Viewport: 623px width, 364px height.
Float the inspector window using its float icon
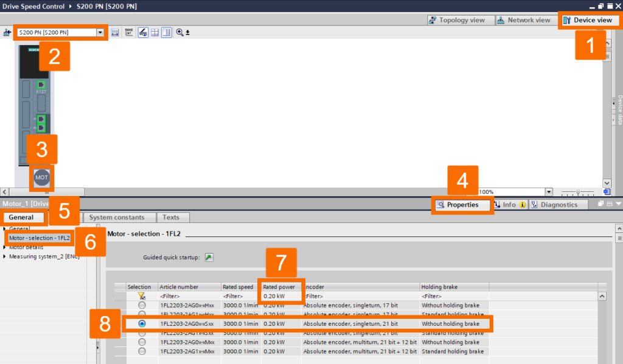click(x=600, y=204)
